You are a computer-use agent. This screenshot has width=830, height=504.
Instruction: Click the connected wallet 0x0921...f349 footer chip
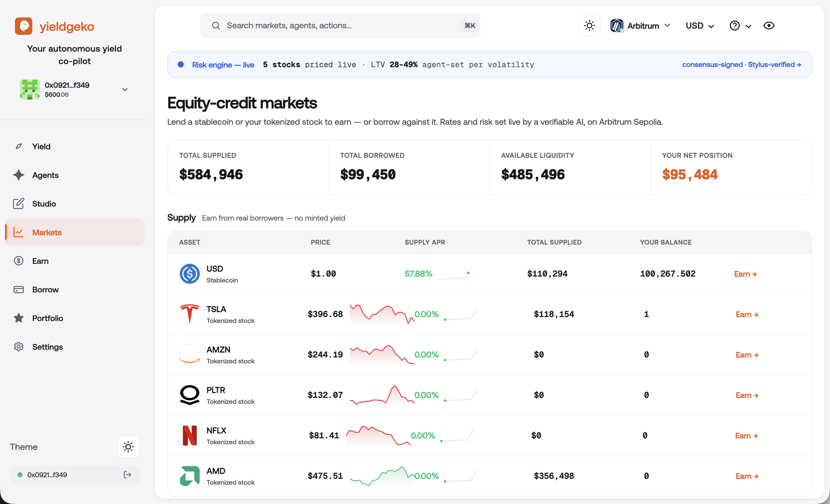(x=74, y=475)
